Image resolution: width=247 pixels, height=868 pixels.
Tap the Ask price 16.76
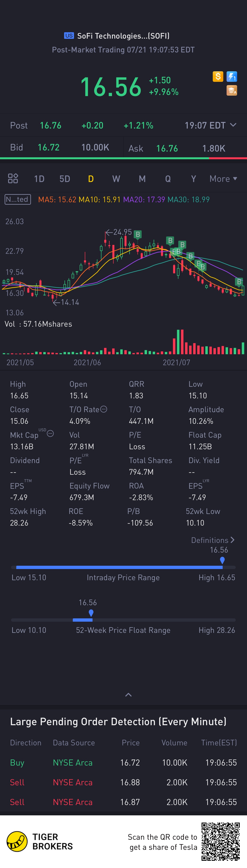click(x=167, y=148)
